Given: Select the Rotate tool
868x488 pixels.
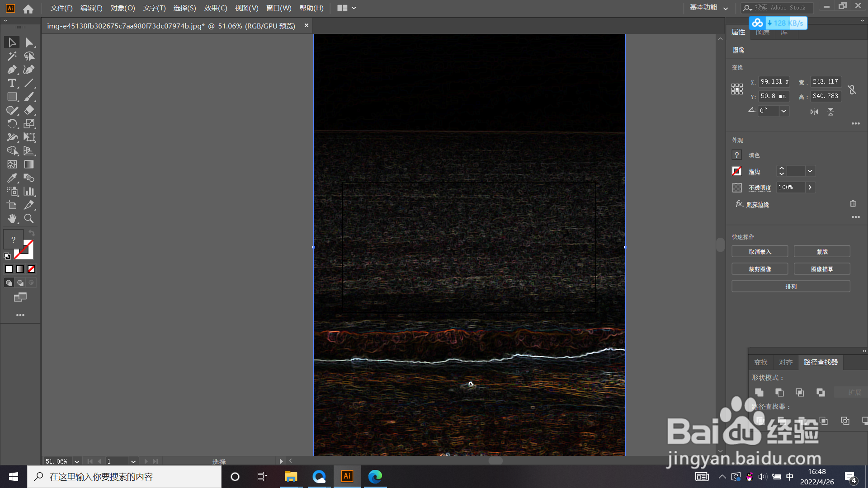Looking at the screenshot, I should [x=12, y=124].
